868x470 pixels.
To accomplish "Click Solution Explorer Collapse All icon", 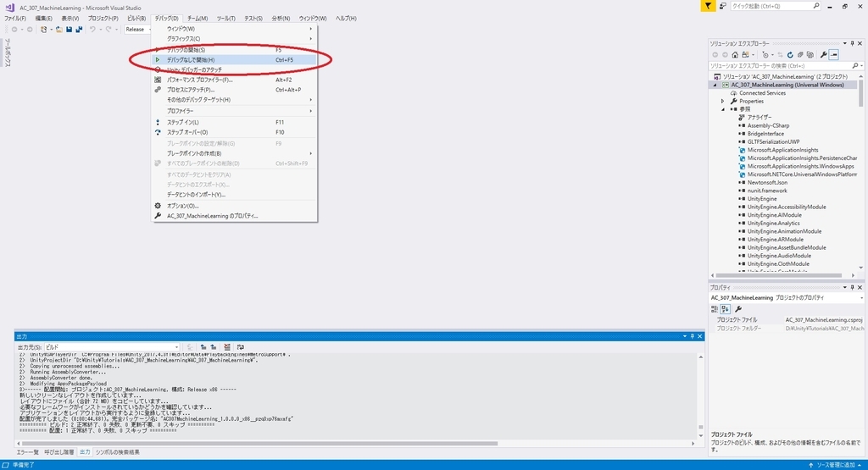I will pyautogui.click(x=800, y=55).
